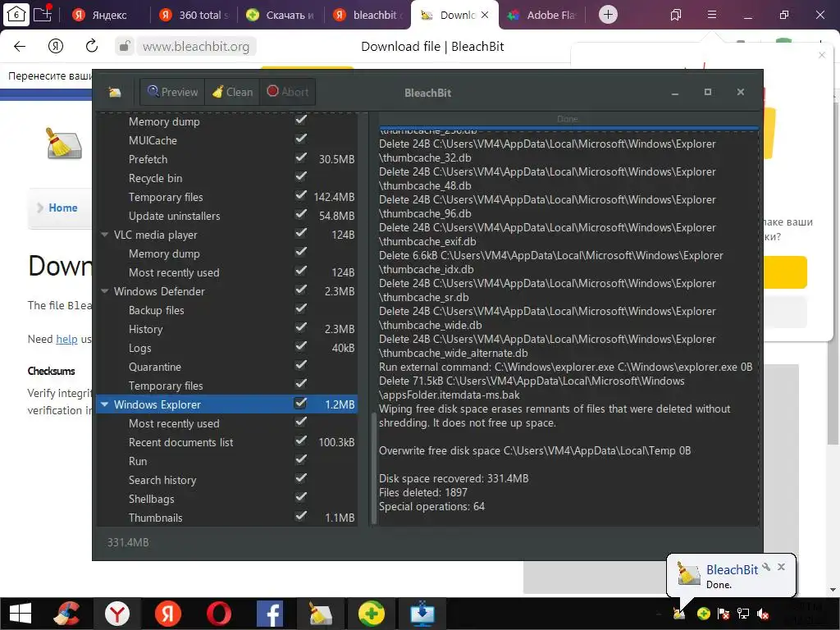Image resolution: width=840 pixels, height=630 pixels.
Task: Go back in the browser
Action: tap(20, 47)
